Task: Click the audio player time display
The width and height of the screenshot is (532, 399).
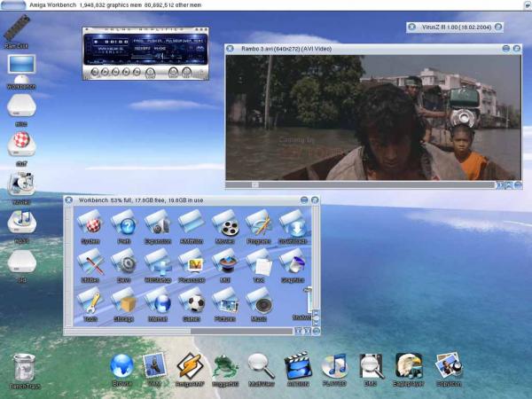Action: pos(112,42)
